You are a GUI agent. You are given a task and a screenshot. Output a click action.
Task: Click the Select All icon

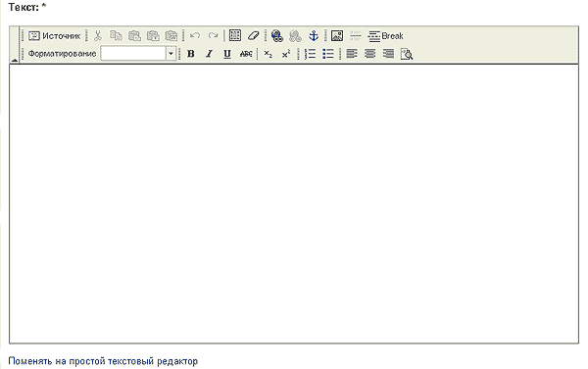[235, 35]
